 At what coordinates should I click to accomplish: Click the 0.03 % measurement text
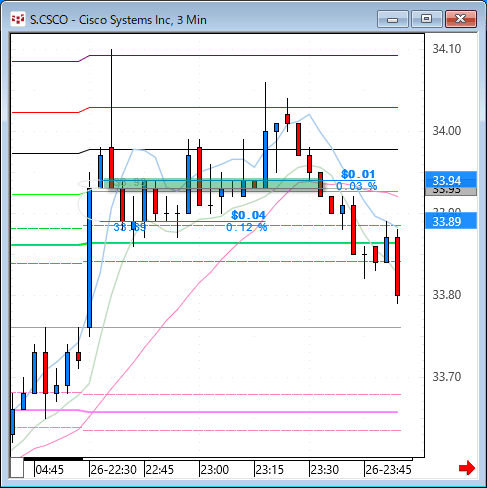point(357,186)
